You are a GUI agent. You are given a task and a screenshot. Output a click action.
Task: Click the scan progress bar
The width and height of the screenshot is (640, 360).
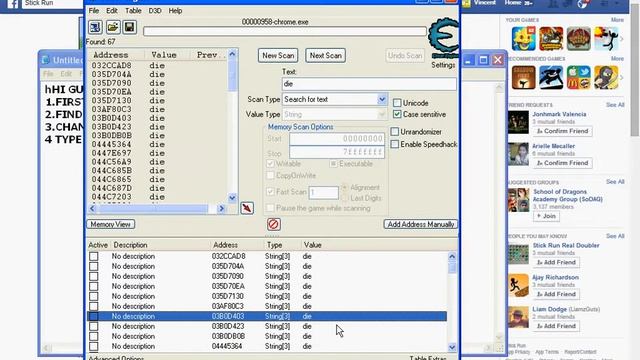[x=285, y=31]
